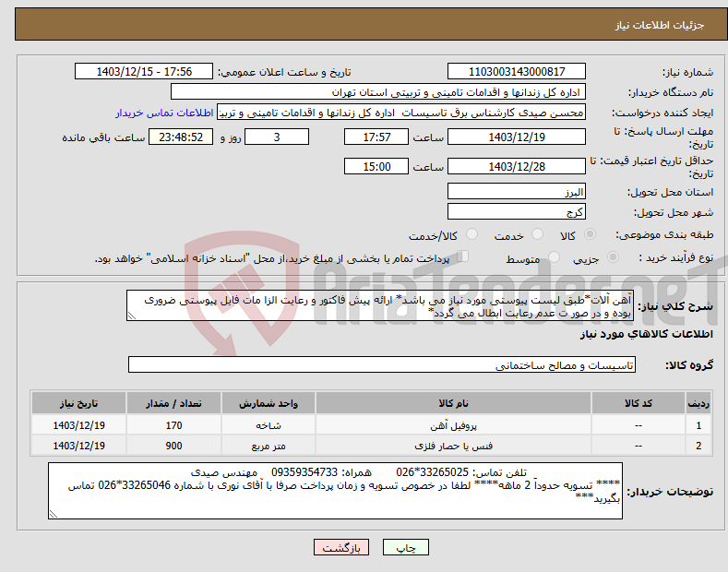The image size is (728, 572).
Task: Click the ساعت باقی مانده label
Action: [103, 137]
